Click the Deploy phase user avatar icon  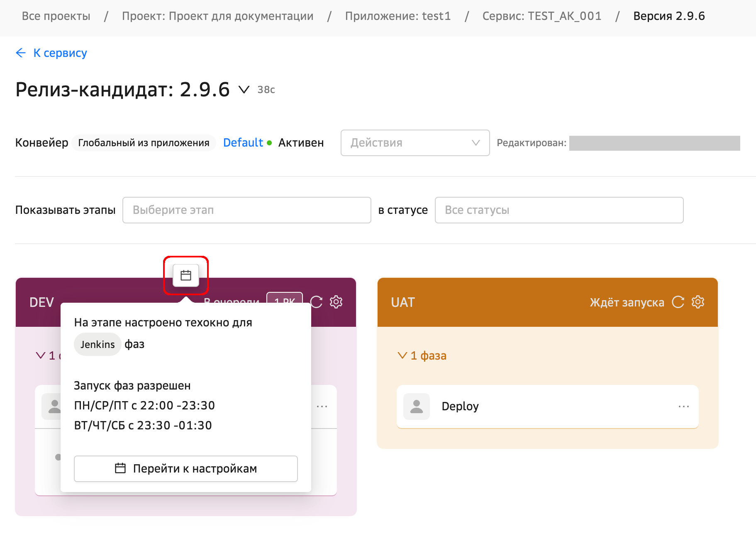[x=417, y=407]
